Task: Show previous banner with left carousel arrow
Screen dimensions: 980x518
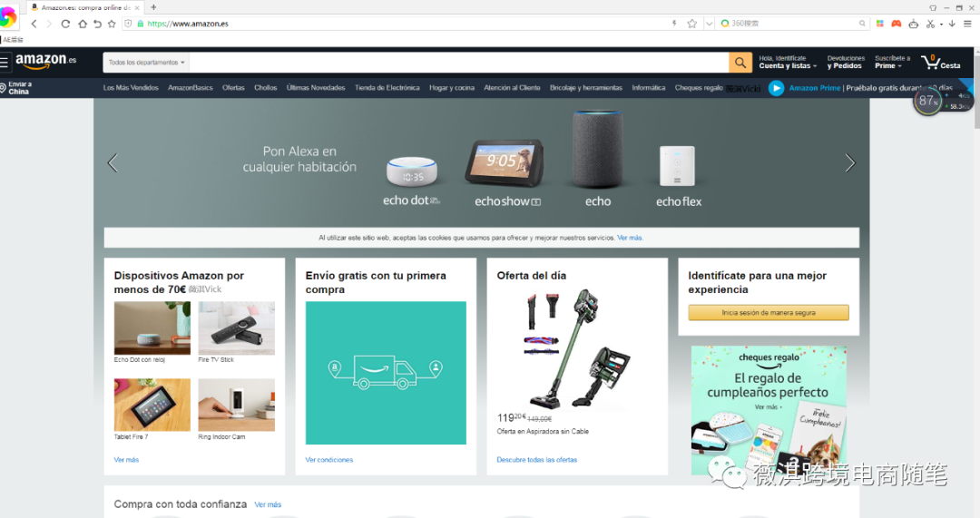Action: 113,163
